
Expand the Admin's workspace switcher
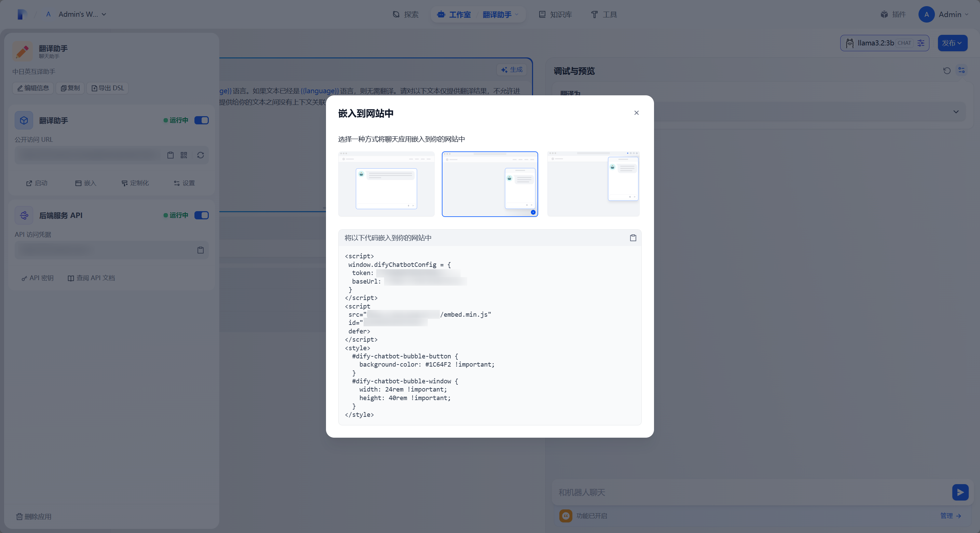click(82, 14)
